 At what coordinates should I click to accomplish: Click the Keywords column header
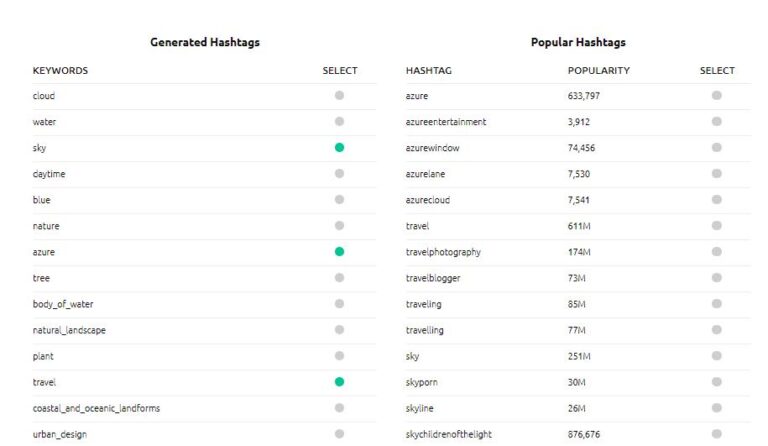click(x=60, y=71)
